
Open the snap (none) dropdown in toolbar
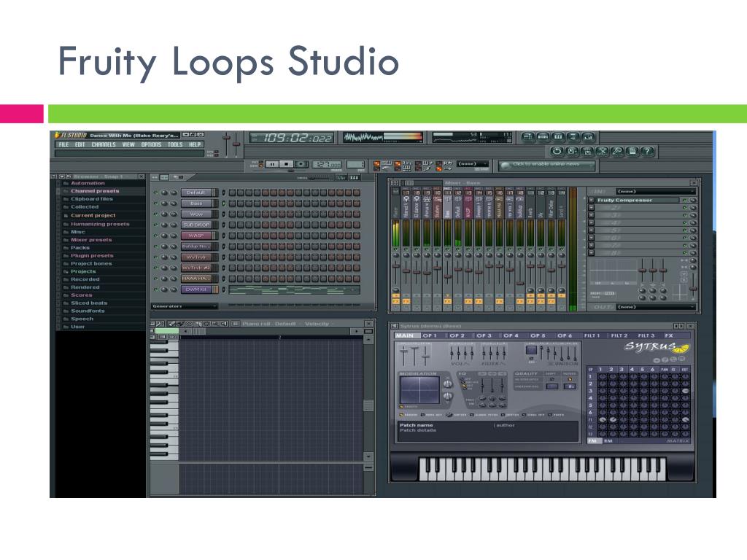(x=472, y=164)
